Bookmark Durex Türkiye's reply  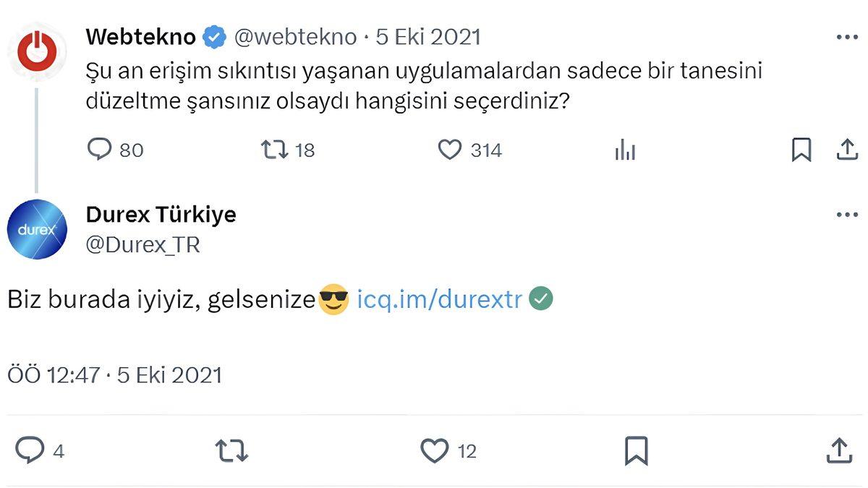(x=636, y=450)
